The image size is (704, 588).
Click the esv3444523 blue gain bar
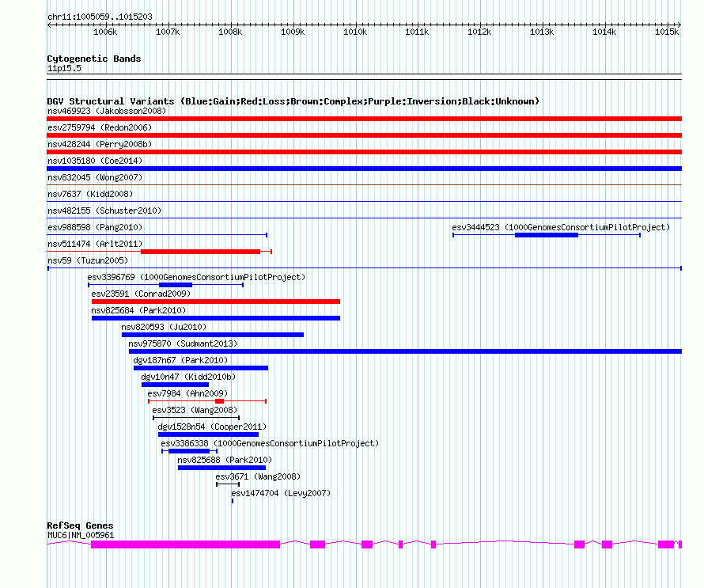tap(547, 235)
